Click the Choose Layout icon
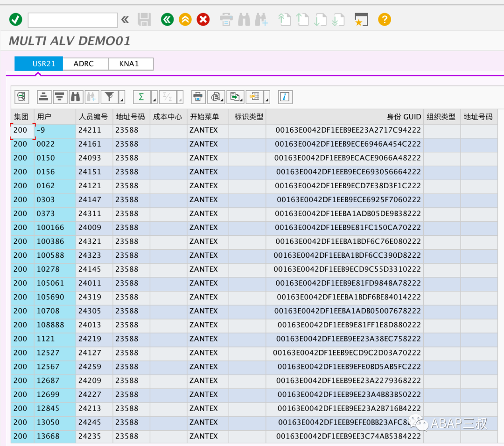Image resolution: width=504 pixels, height=446 pixels. (255, 97)
